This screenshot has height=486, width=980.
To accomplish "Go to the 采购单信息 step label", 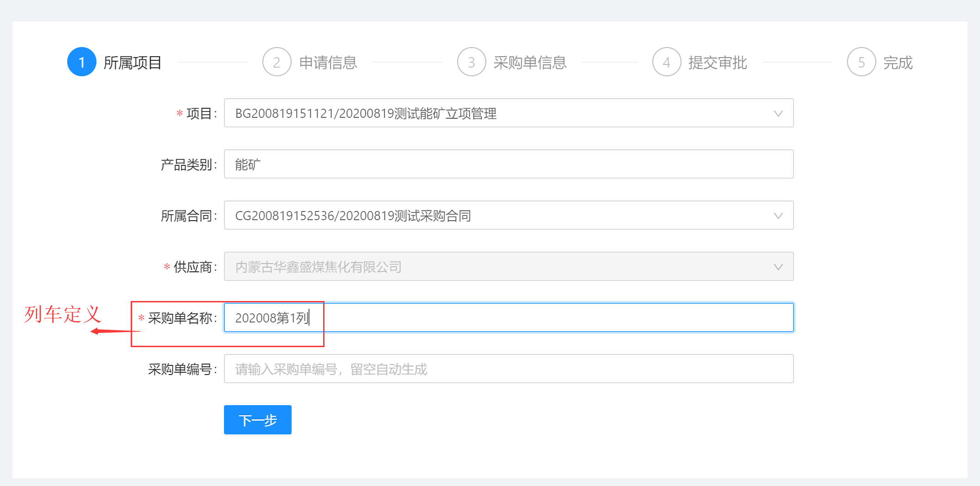I will 530,63.
